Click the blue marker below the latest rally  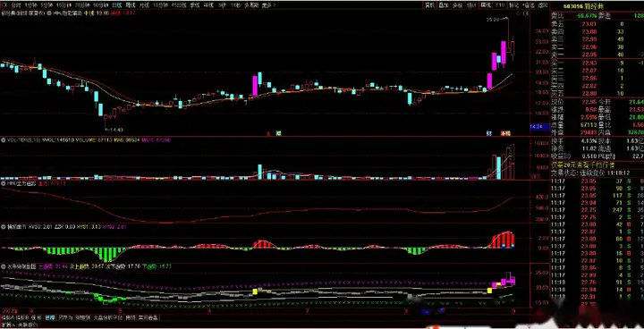pyautogui.click(x=489, y=133)
